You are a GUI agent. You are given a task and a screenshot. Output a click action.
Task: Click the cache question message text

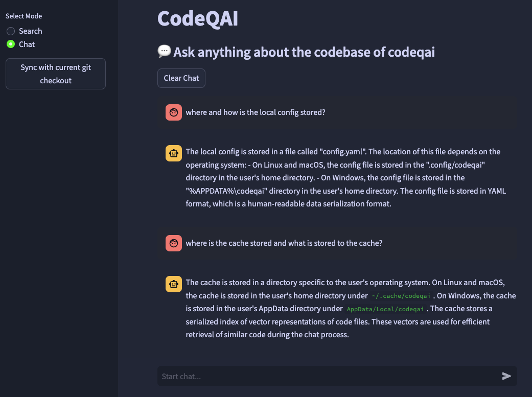(x=284, y=243)
